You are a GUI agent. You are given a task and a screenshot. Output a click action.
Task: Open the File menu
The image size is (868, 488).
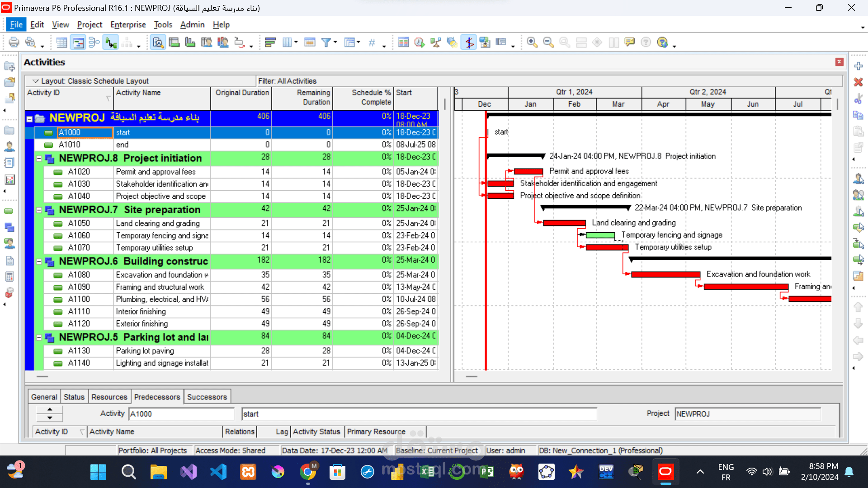click(x=16, y=25)
